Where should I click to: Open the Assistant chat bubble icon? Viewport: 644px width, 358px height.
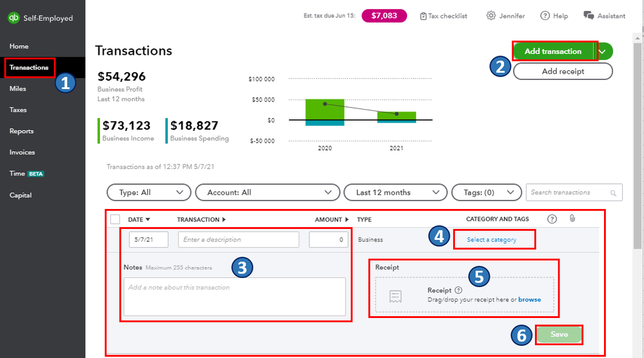tap(589, 15)
